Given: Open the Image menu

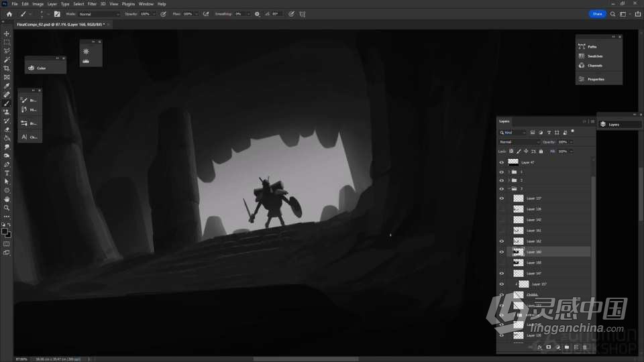Looking at the screenshot, I should pos(38,4).
